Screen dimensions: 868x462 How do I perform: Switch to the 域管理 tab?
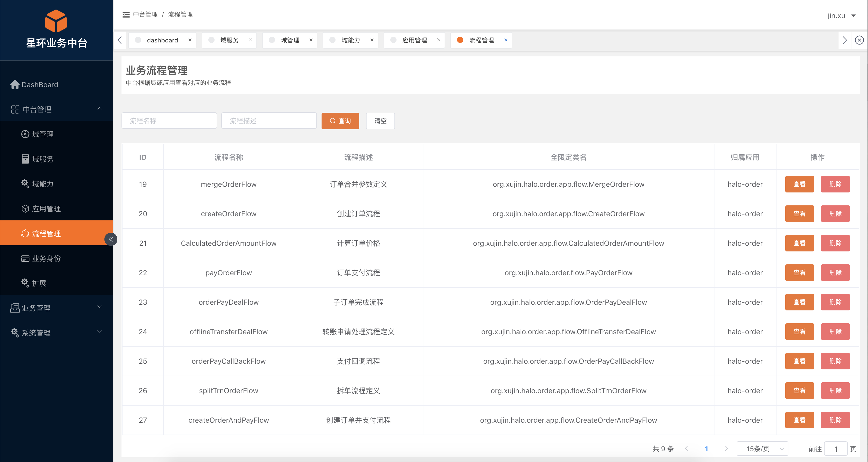tap(290, 40)
